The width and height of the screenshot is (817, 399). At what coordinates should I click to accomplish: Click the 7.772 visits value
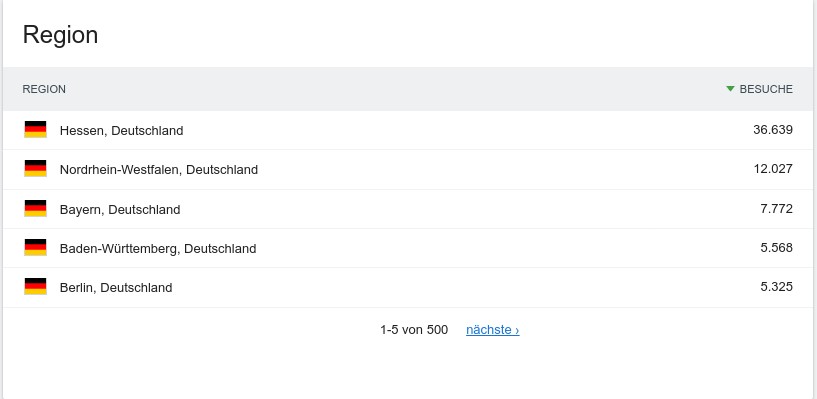pos(776,209)
